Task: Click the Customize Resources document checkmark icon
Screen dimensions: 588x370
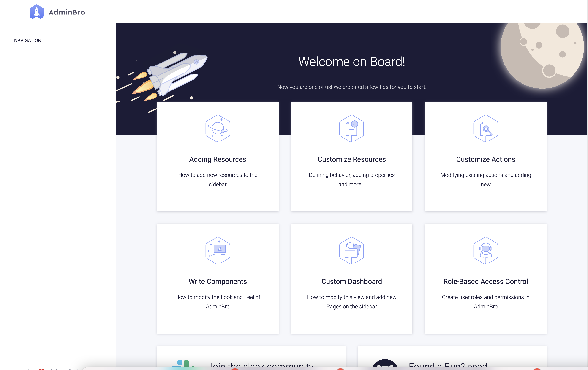Action: click(x=351, y=128)
